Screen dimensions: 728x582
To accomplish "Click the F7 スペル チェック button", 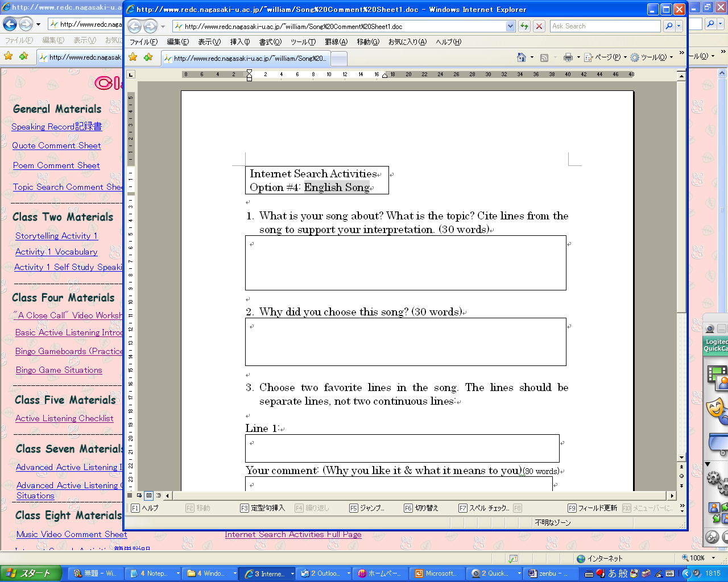I will pyautogui.click(x=483, y=508).
